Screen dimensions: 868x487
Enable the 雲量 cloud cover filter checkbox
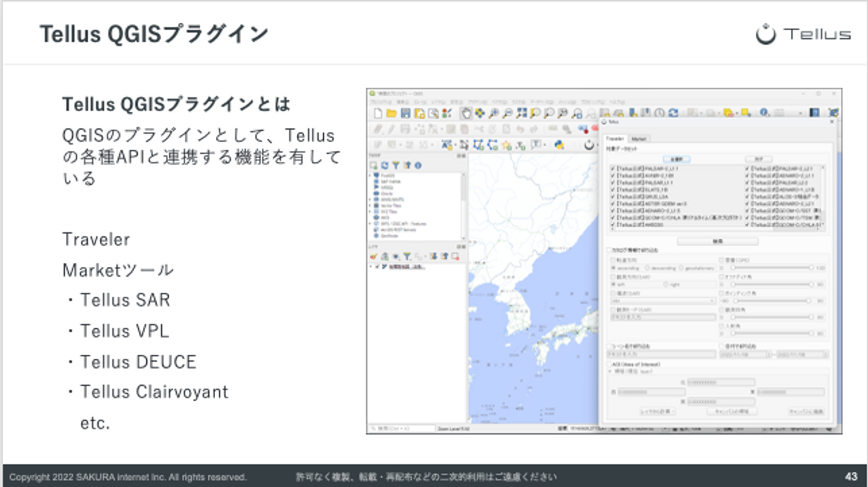721,260
